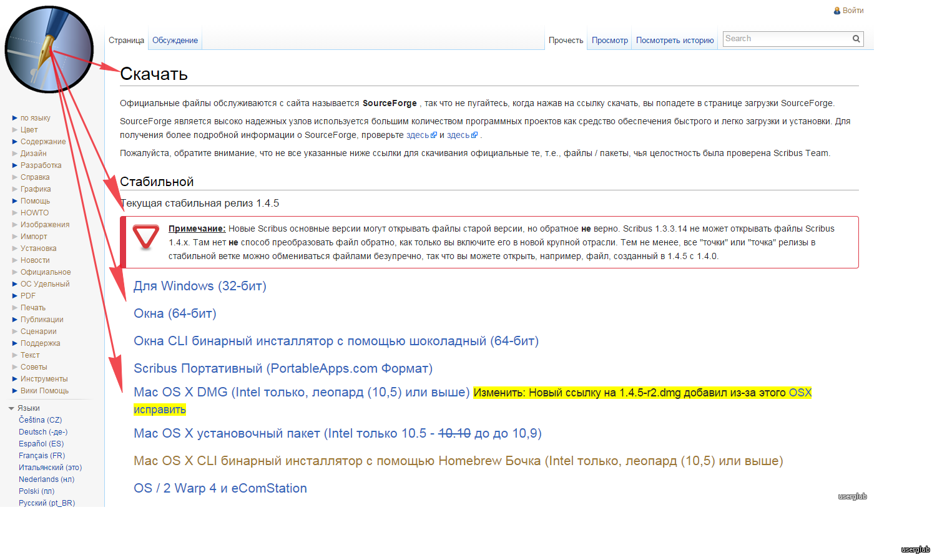Open the 'Посмотреть историю' tab

coord(675,41)
